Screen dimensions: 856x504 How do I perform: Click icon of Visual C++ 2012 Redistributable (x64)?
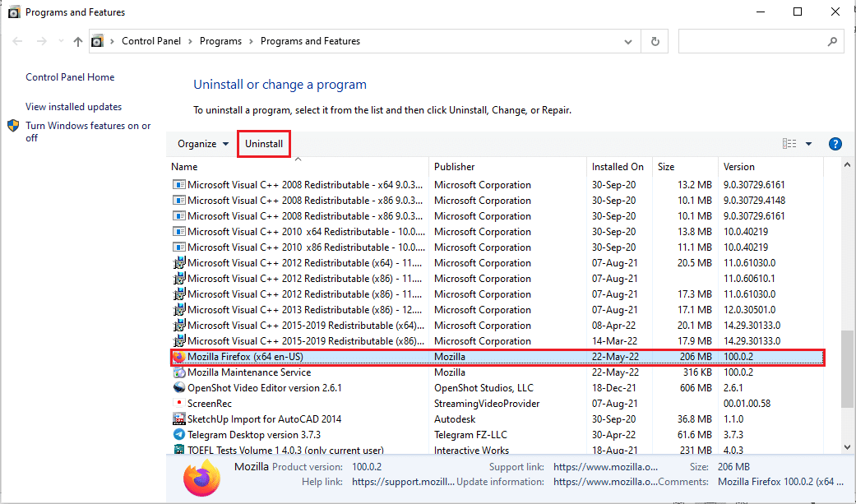click(178, 262)
